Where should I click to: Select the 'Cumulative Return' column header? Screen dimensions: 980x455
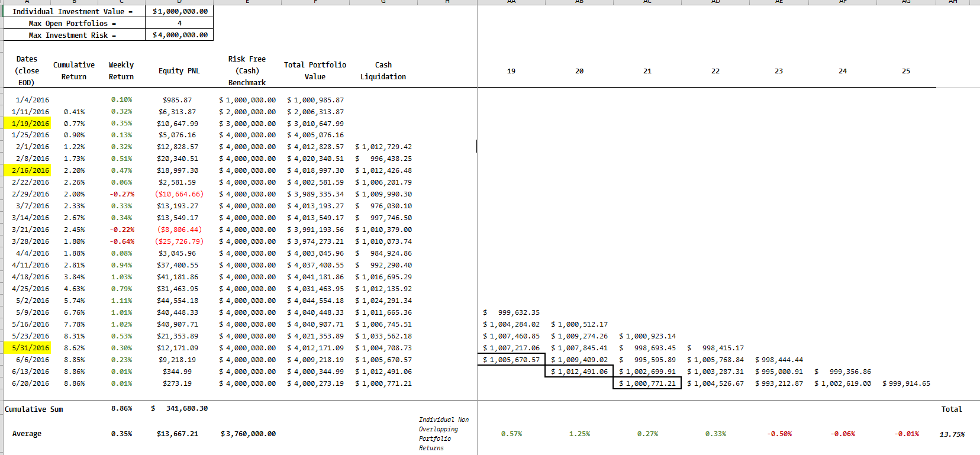coord(74,70)
